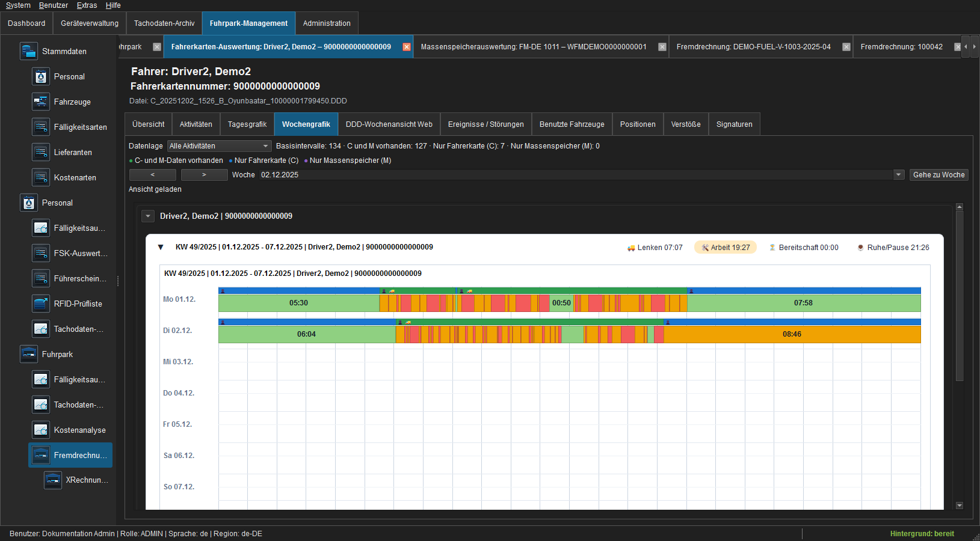The image size is (980, 541).
Task: Close the Fahrerkarten-Auswertung Driver2 tab
Action: [407, 47]
